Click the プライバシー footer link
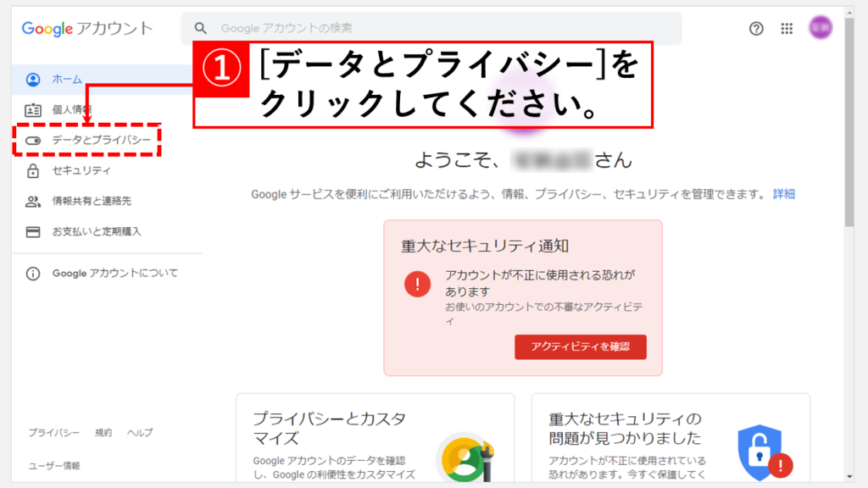Screen dimensions: 868x488 [53, 433]
